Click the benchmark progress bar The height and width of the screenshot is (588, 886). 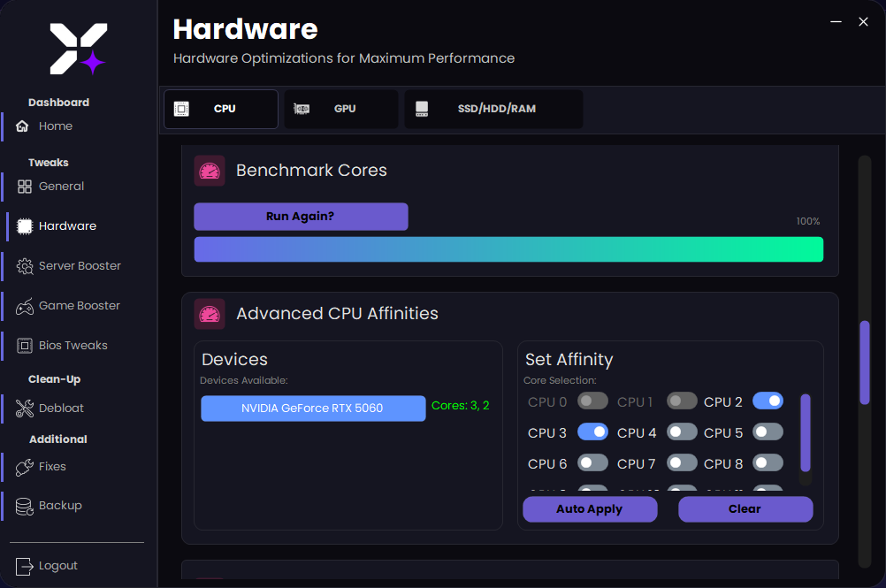coord(508,249)
